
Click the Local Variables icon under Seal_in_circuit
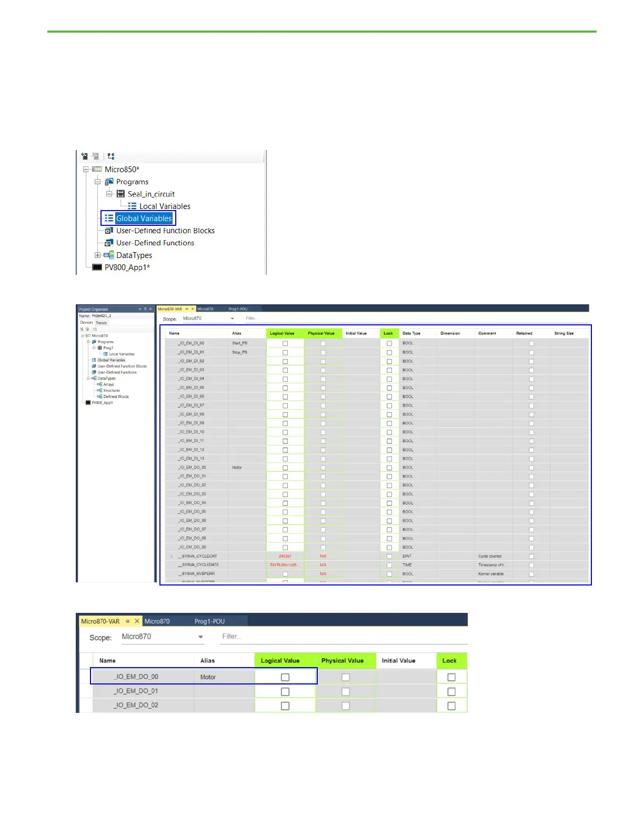tap(133, 206)
